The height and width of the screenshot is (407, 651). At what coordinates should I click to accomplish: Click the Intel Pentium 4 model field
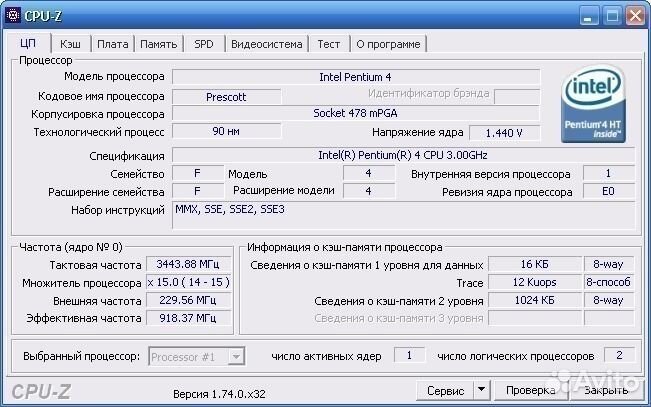point(356,77)
